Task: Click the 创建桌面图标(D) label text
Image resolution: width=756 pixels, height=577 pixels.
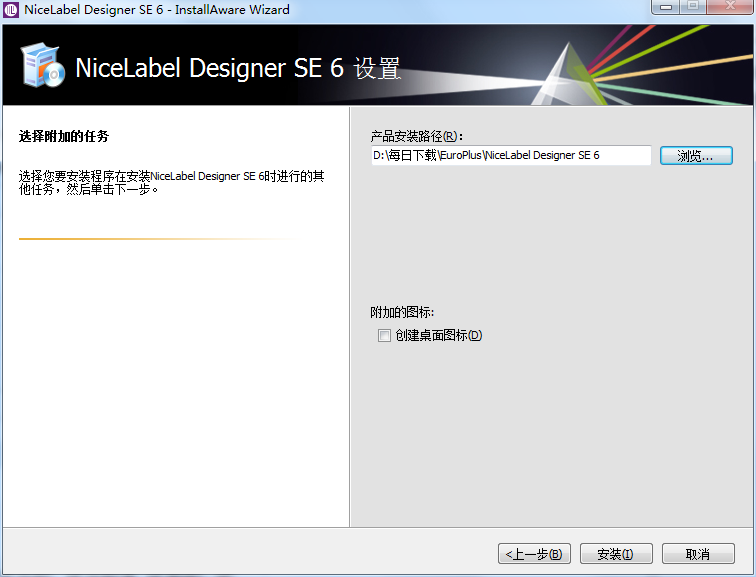Action: pyautogui.click(x=438, y=336)
